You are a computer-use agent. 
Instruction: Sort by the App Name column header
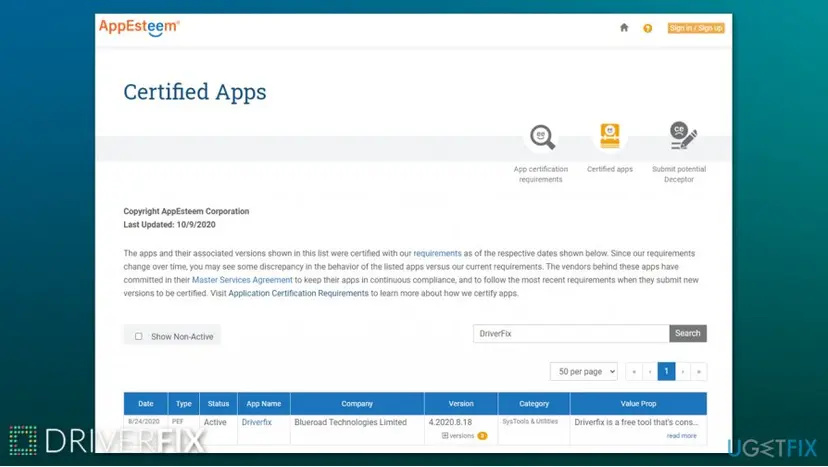(x=264, y=404)
